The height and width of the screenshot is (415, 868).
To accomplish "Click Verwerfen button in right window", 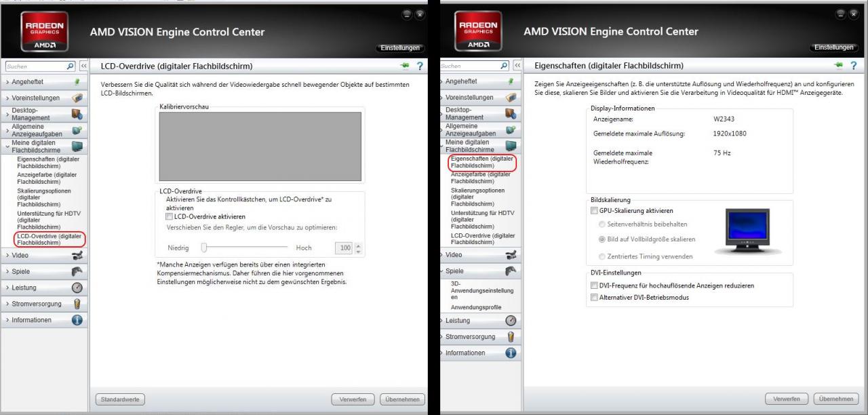I will [x=787, y=399].
